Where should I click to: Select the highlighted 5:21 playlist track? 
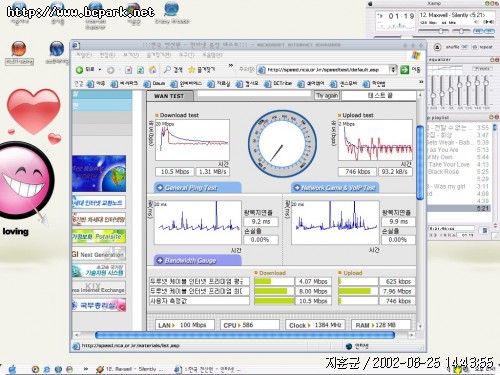[x=458, y=208]
